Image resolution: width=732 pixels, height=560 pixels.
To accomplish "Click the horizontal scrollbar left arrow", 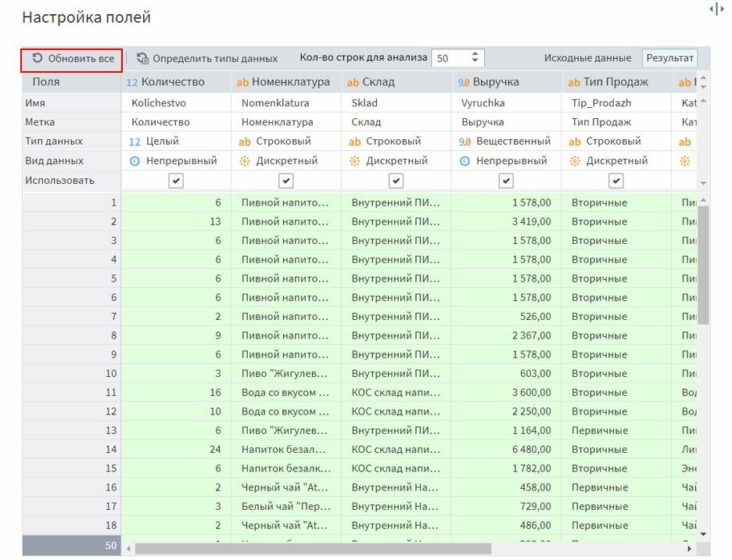I will (x=128, y=548).
